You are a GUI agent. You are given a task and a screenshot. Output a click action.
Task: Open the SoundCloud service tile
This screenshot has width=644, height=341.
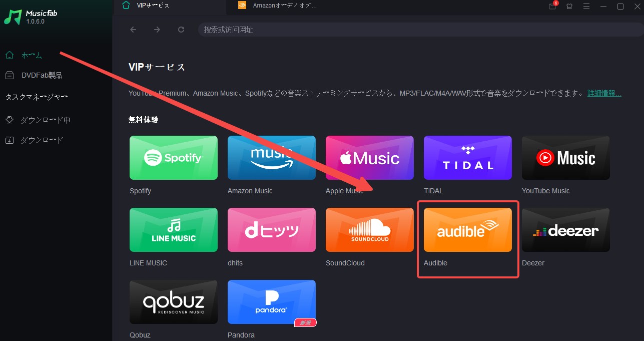(369, 230)
